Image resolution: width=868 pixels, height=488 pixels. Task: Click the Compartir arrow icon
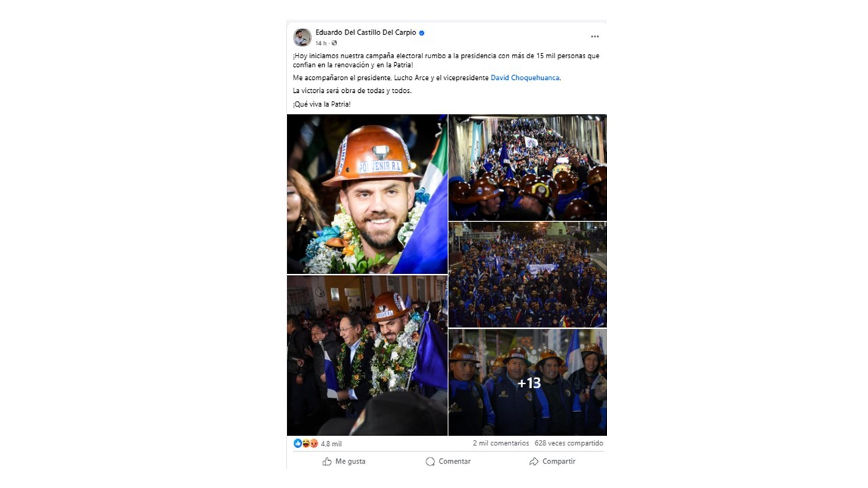534,462
